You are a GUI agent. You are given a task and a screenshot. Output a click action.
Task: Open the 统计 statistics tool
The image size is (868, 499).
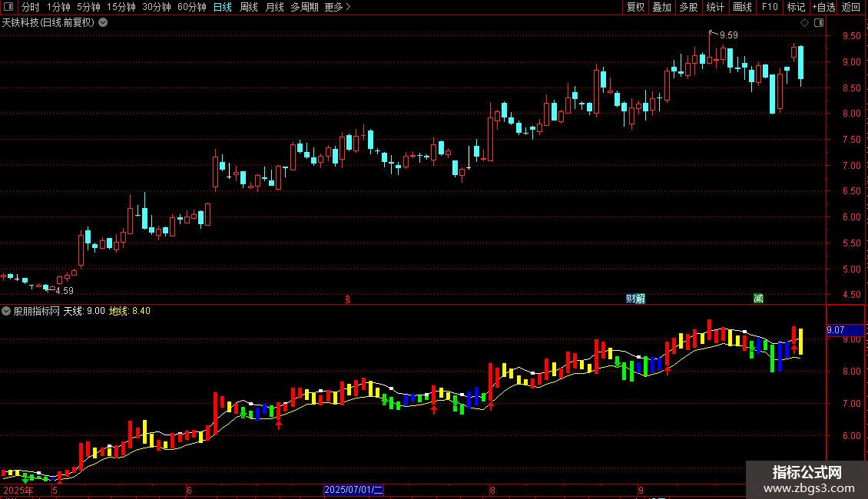(714, 7)
